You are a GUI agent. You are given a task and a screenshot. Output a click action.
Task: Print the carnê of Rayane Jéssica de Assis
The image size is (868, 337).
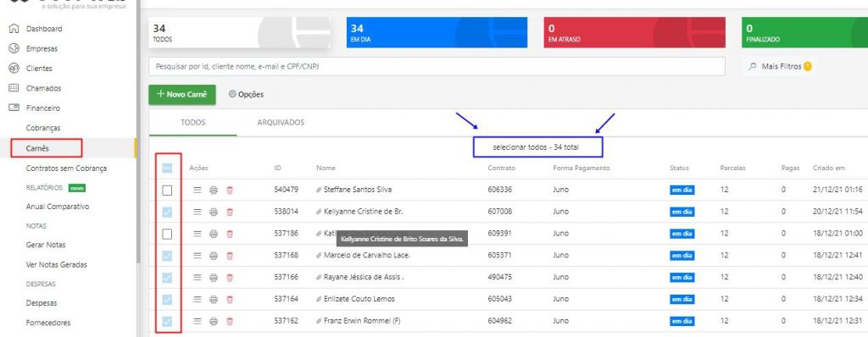(x=214, y=277)
